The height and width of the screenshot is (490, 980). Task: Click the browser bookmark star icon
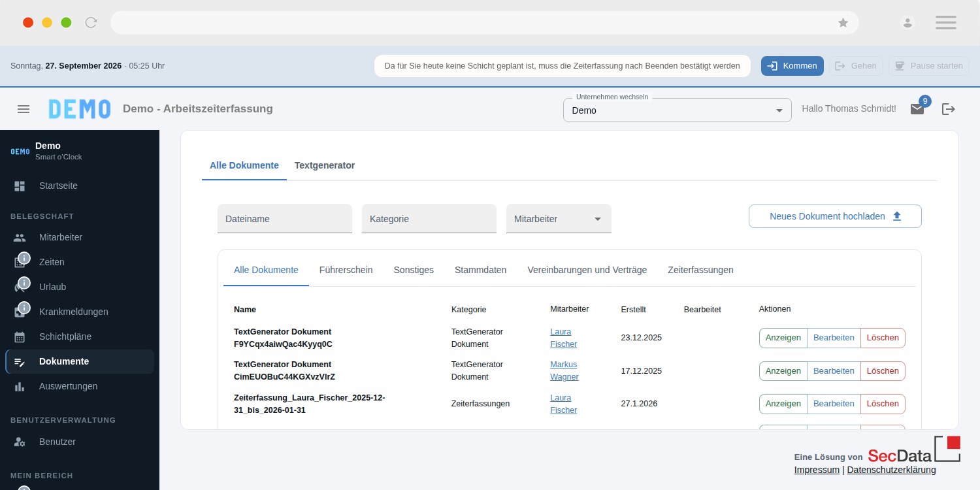(843, 23)
